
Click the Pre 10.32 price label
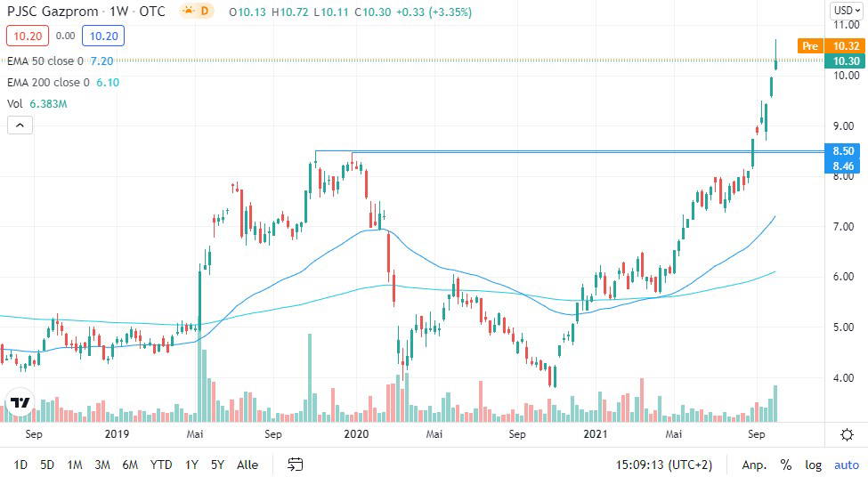(x=831, y=46)
